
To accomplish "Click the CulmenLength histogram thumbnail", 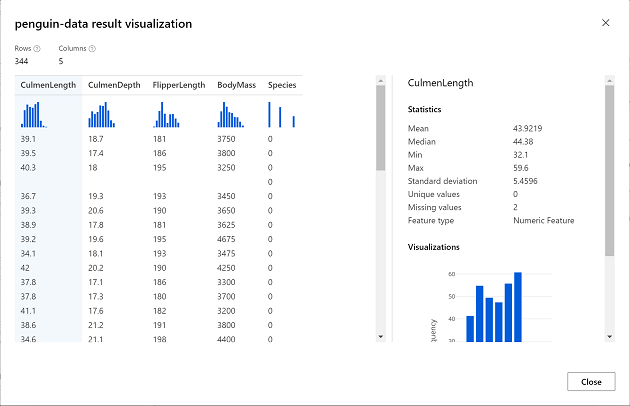I will [34, 115].
